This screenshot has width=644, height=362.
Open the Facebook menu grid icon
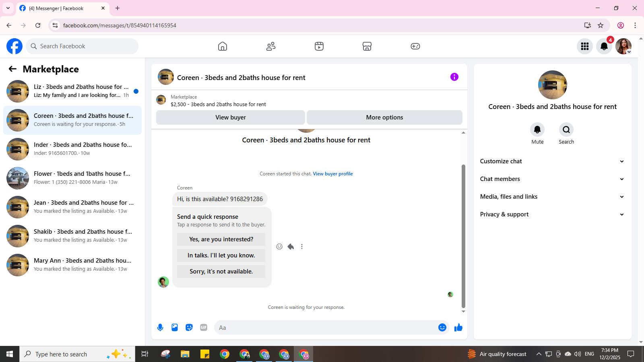pyautogui.click(x=585, y=46)
